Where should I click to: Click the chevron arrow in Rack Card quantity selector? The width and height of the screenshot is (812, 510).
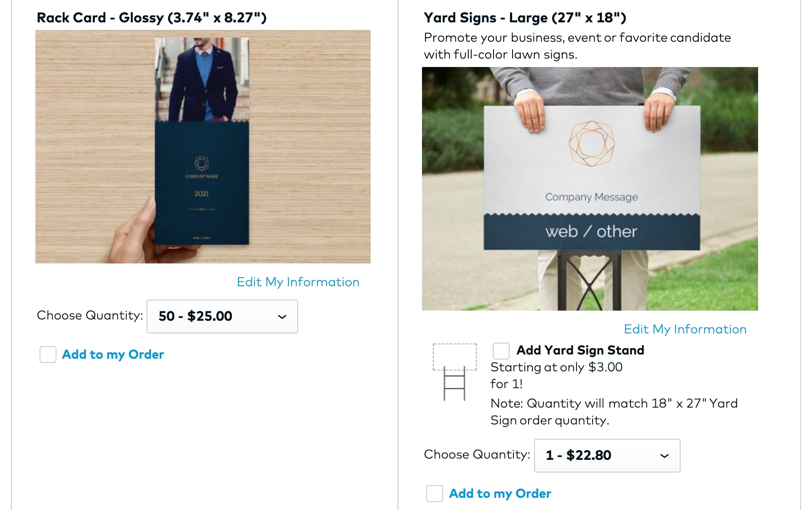pyautogui.click(x=282, y=317)
